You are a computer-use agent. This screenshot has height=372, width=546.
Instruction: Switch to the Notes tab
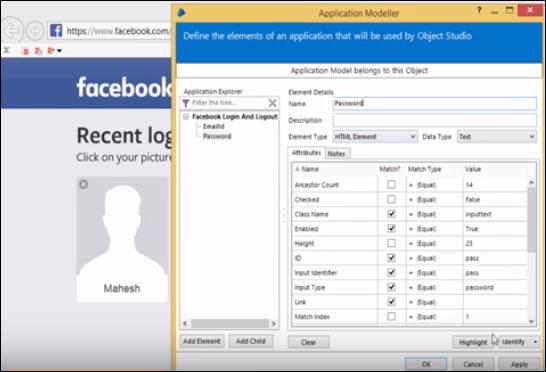tap(336, 154)
